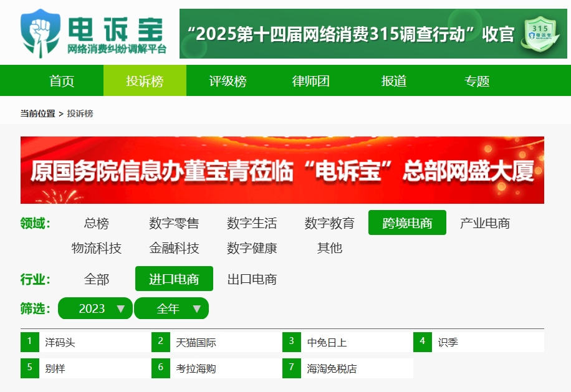The height and width of the screenshot is (392, 571).
Task: Open the red 董宝青莅临 banner
Action: 282,170
